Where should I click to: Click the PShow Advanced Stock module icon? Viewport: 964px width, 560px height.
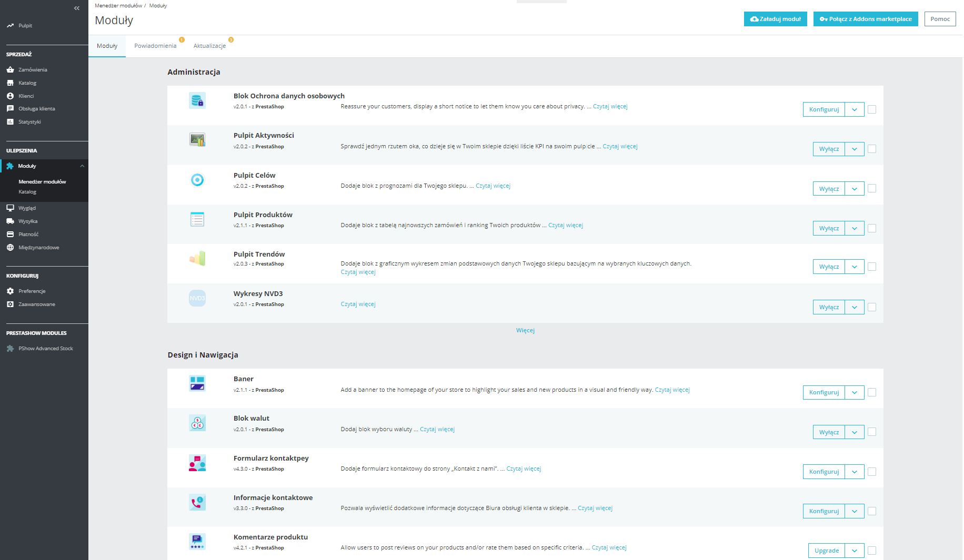point(11,348)
